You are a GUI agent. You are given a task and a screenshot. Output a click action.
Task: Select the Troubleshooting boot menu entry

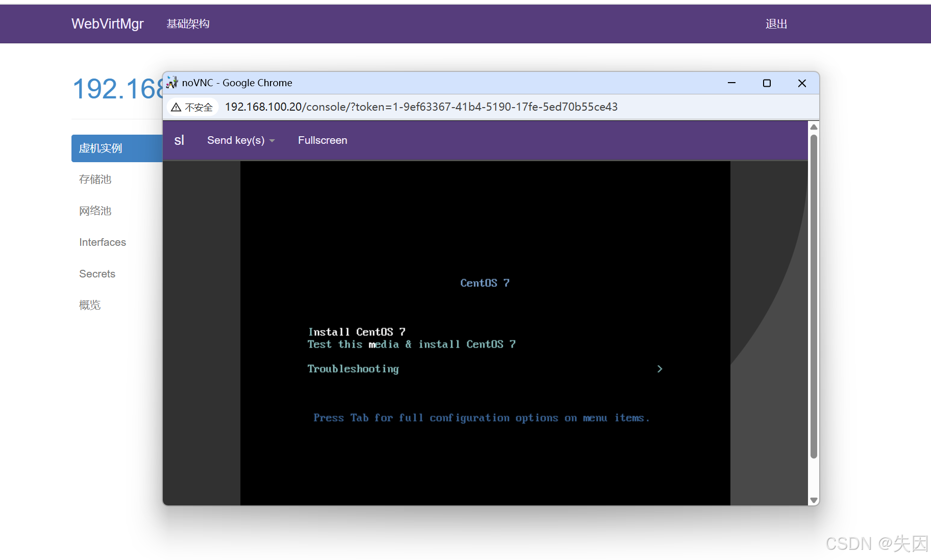point(353,369)
